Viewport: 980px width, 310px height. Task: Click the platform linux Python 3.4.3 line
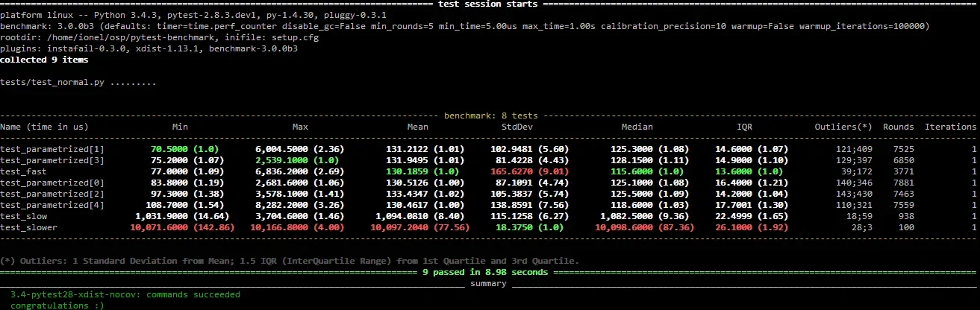click(193, 15)
